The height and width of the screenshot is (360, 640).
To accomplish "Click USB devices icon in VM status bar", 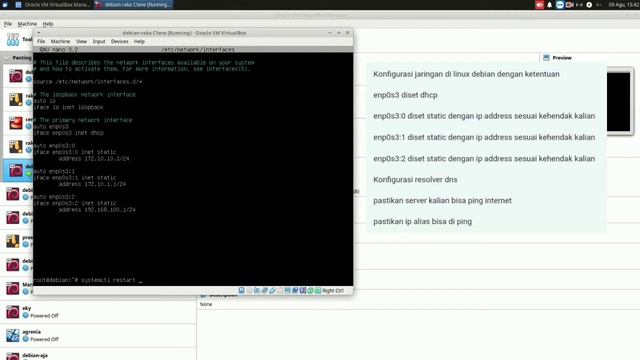I will coord(272,291).
